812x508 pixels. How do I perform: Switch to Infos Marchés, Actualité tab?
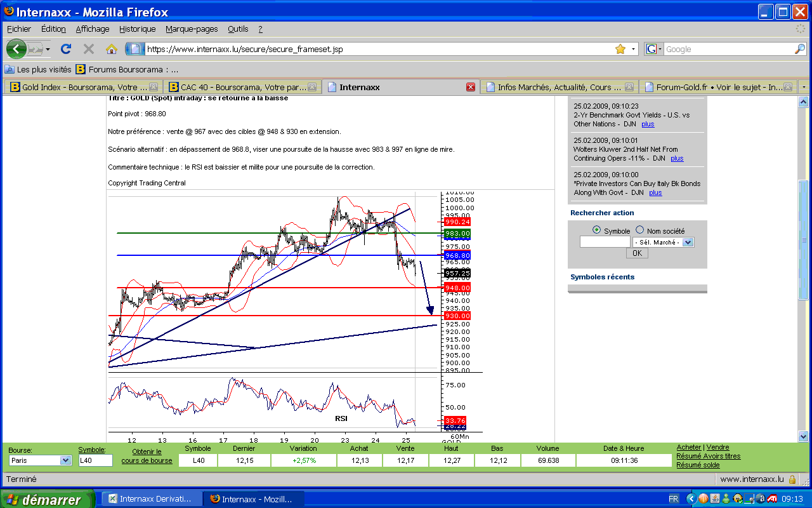pos(560,87)
